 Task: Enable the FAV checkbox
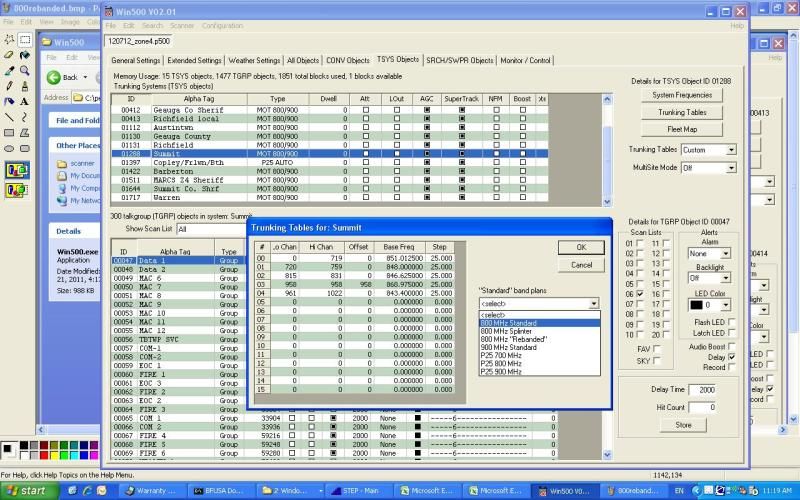(657, 349)
